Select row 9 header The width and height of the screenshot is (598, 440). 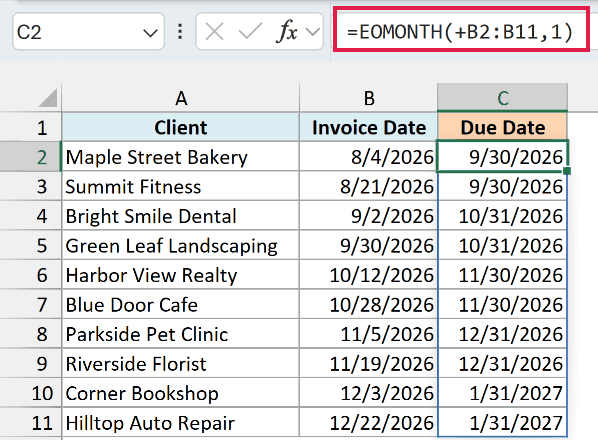click(31, 363)
